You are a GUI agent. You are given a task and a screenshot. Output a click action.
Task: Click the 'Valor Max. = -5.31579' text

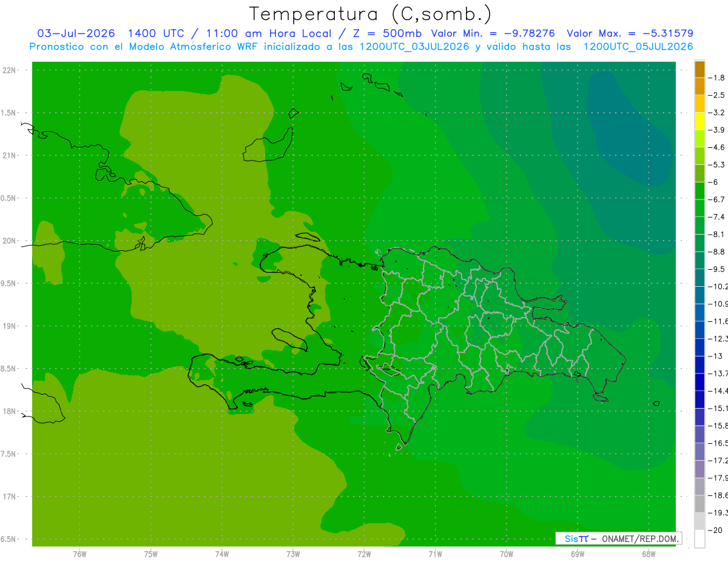tap(630, 33)
